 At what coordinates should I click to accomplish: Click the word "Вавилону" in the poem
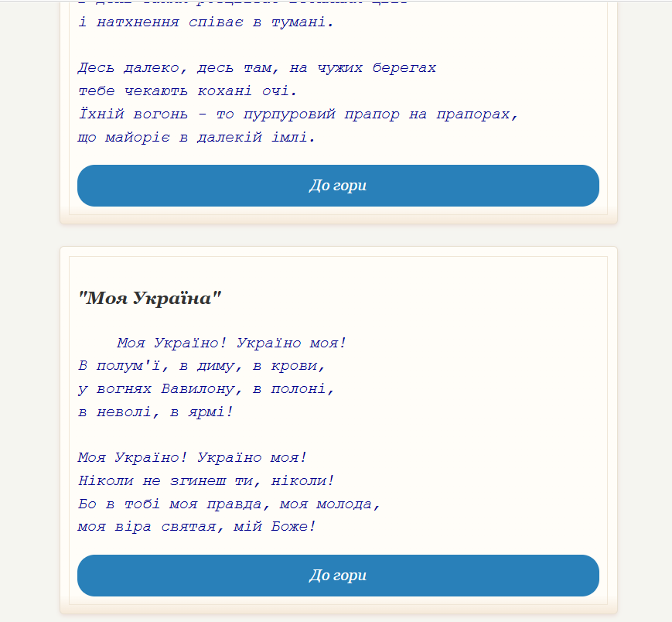click(x=196, y=388)
